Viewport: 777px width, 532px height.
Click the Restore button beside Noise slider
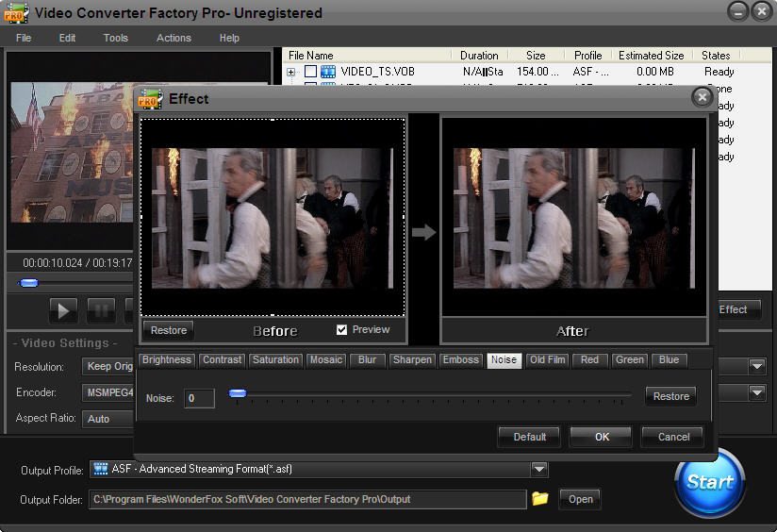click(x=671, y=396)
